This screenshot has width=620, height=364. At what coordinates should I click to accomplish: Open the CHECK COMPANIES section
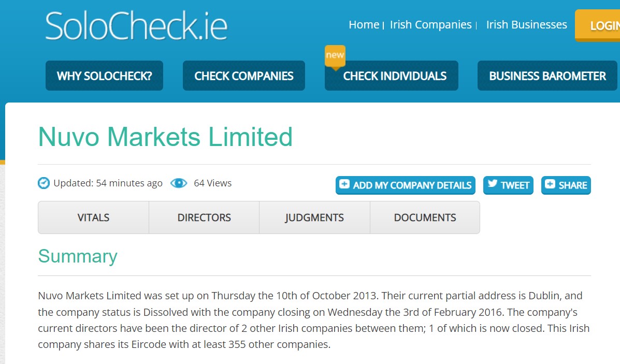point(243,76)
